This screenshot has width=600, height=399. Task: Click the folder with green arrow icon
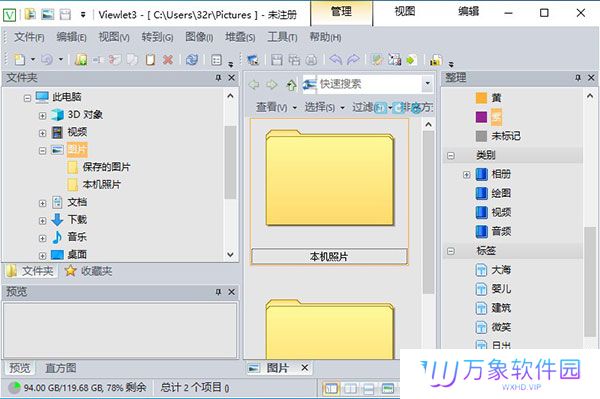click(81, 59)
